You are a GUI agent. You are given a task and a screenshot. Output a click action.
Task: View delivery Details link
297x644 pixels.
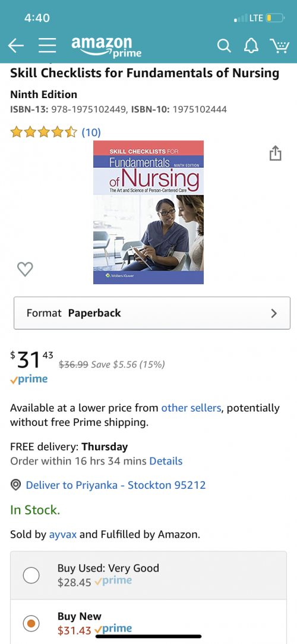tap(166, 461)
